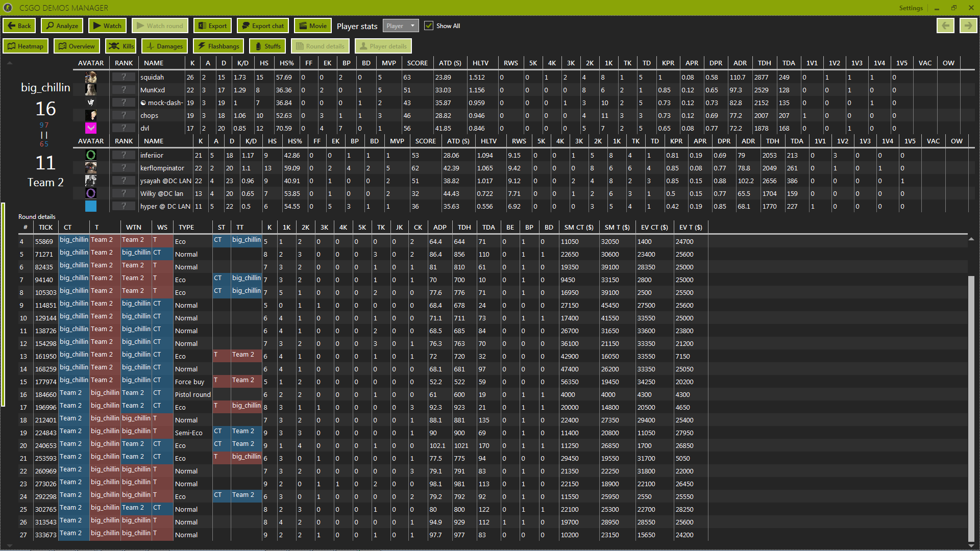Click inferiior's green circle avatar
This screenshot has width=980, height=551.
point(91,155)
